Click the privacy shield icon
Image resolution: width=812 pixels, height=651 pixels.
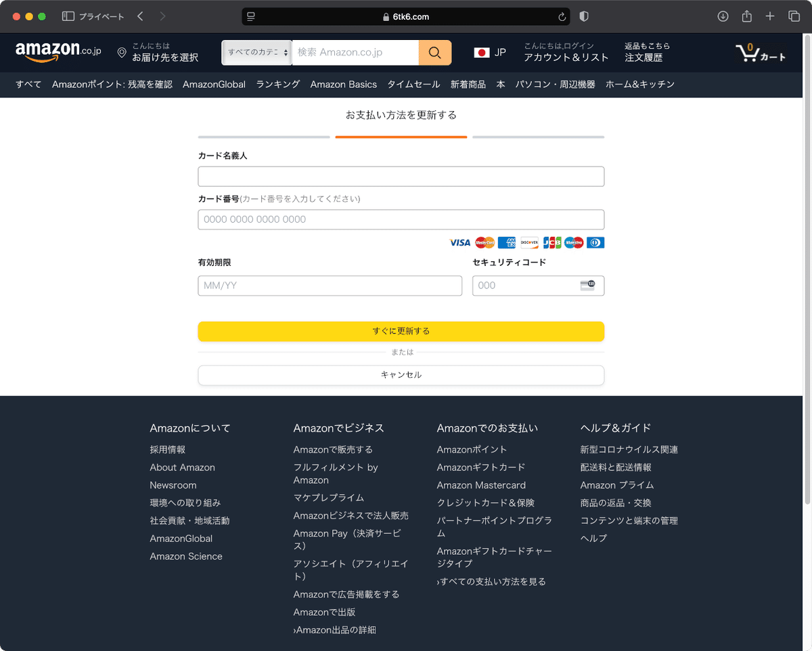(585, 16)
